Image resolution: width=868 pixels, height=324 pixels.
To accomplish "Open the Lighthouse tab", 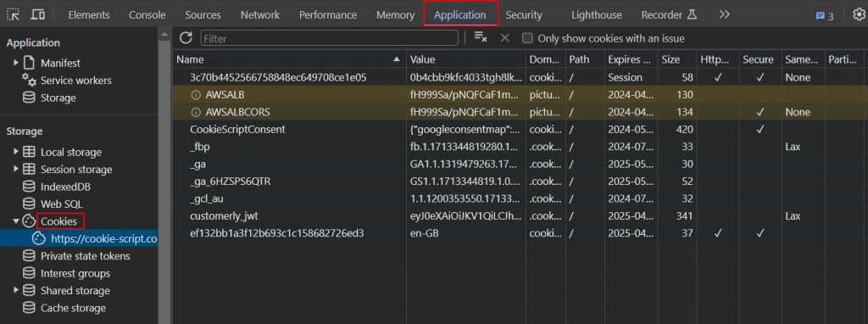I will tap(596, 15).
